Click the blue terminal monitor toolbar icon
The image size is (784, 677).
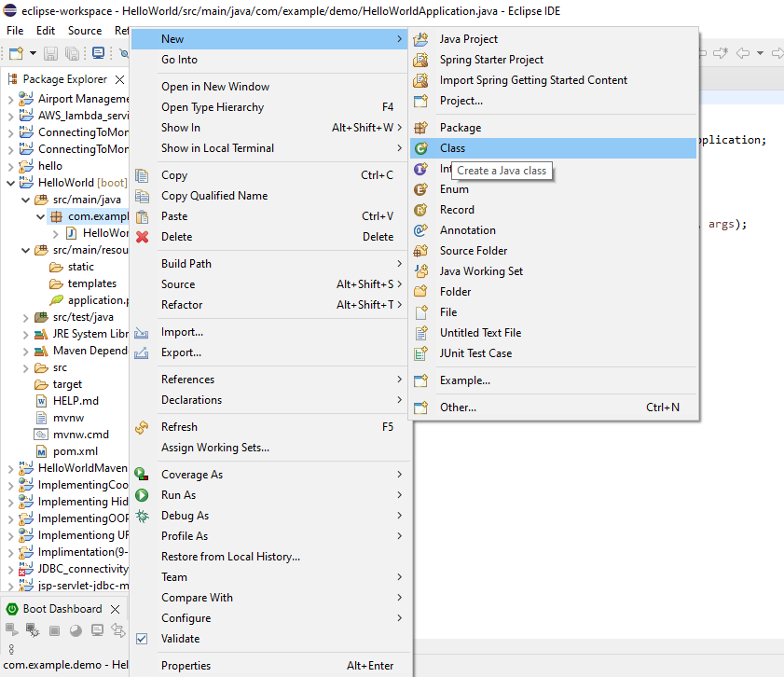pos(99,53)
